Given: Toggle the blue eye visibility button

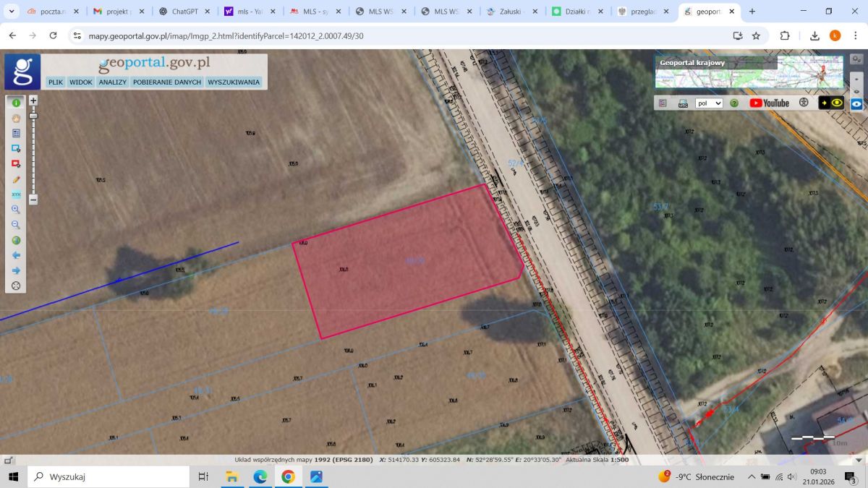Looking at the screenshot, I should click(856, 103).
